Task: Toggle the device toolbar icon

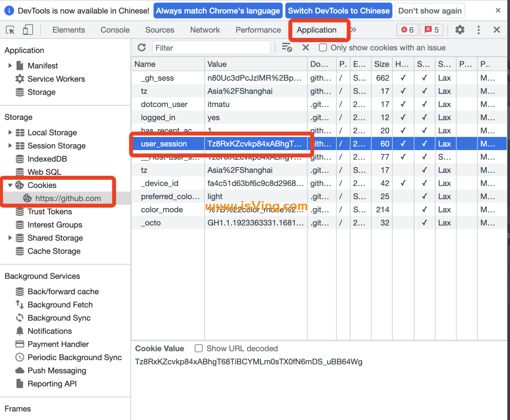Action: coord(28,30)
